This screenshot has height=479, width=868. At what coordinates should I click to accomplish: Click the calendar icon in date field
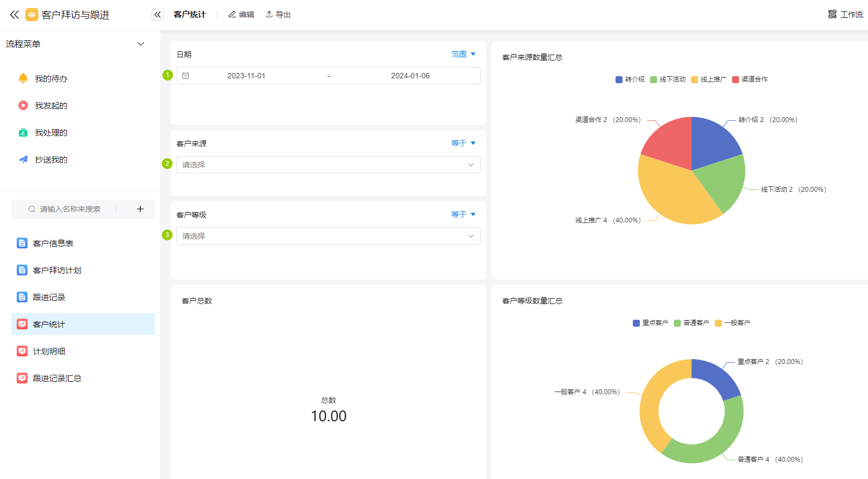coord(186,76)
